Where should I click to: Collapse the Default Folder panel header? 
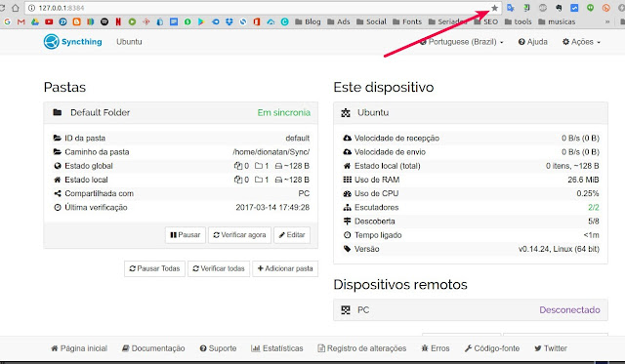(181, 112)
